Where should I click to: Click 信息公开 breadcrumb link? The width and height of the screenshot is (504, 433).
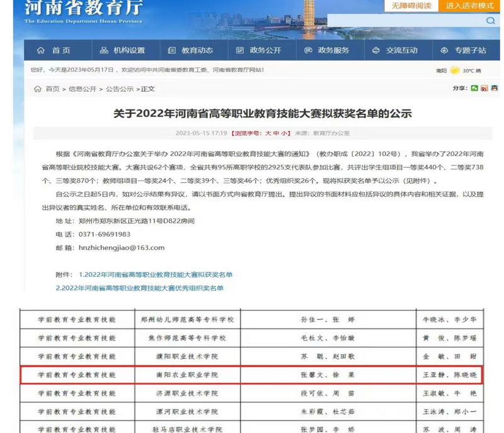point(83,89)
